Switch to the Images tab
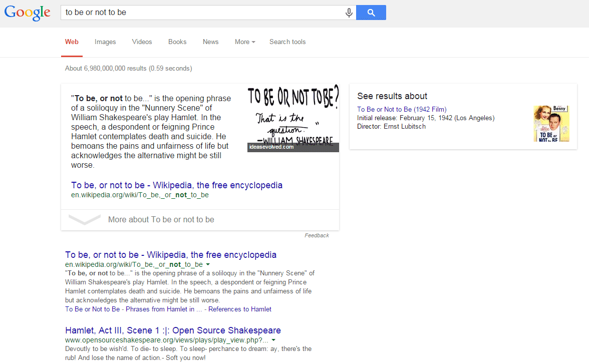 coord(105,42)
